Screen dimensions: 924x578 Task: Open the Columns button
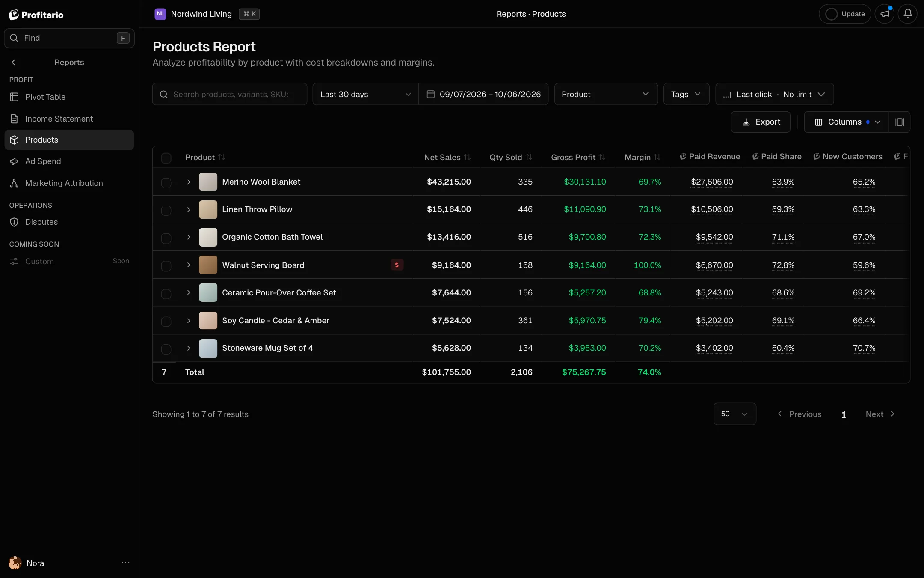coord(847,122)
